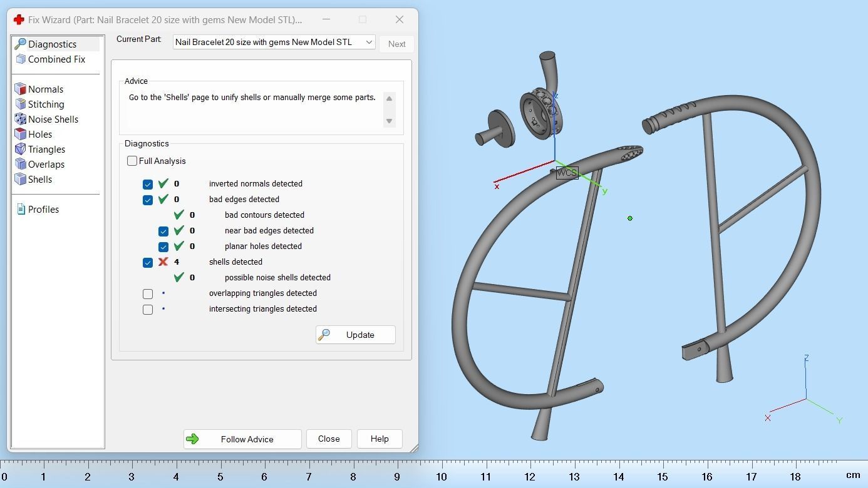Click green checkmark beside inverted normals detected

tap(163, 183)
